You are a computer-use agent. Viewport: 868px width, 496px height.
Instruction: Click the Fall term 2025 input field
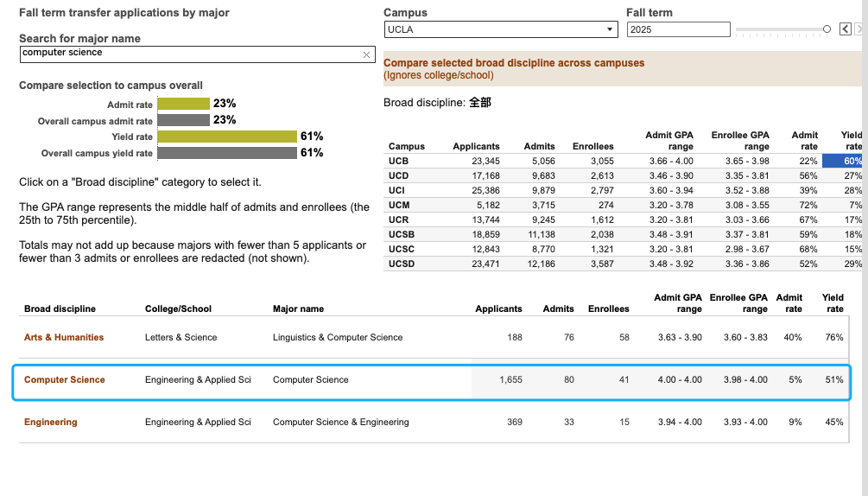[x=678, y=29]
